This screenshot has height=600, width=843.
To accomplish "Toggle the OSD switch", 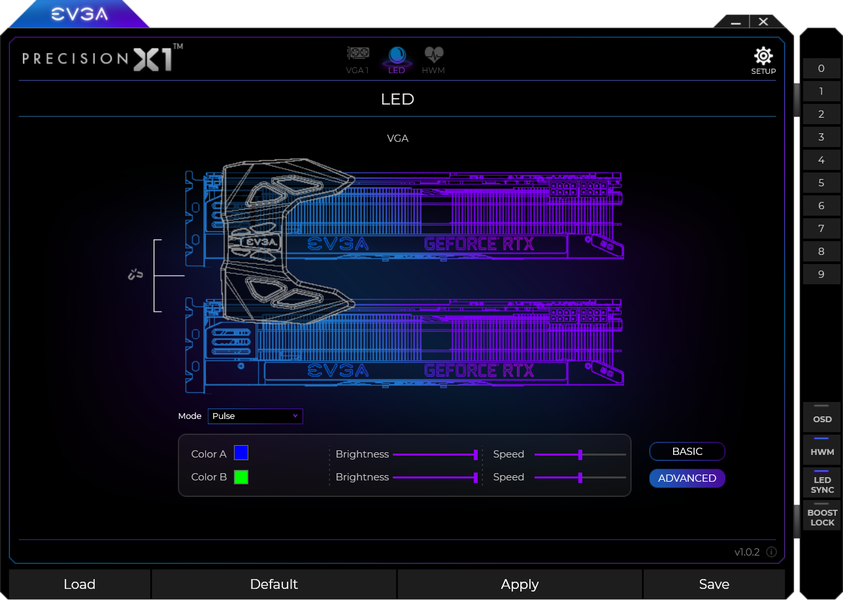I will click(x=821, y=417).
